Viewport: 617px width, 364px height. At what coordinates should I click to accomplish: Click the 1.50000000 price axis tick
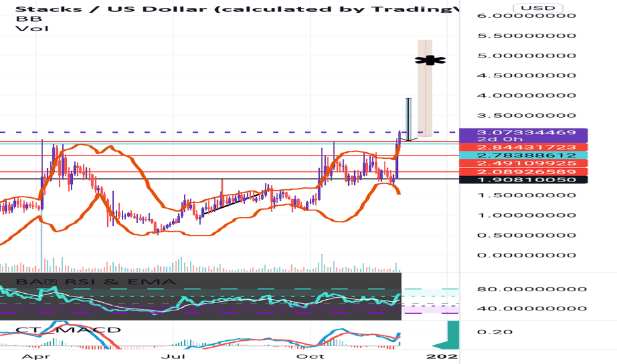(x=526, y=195)
